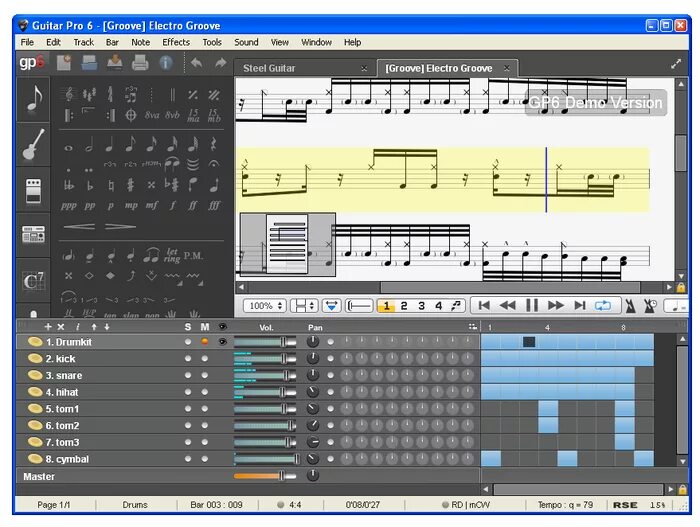Toggle loop playback button
700x527 pixels.
(x=603, y=306)
